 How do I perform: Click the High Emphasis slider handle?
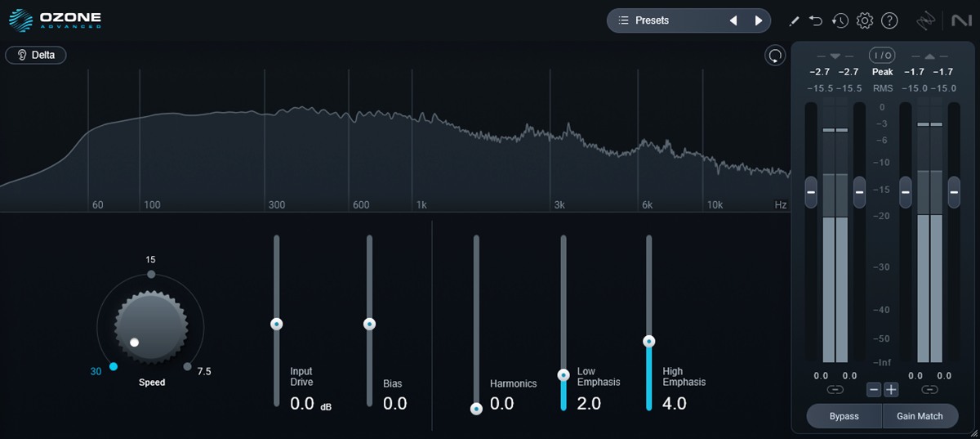[649, 341]
